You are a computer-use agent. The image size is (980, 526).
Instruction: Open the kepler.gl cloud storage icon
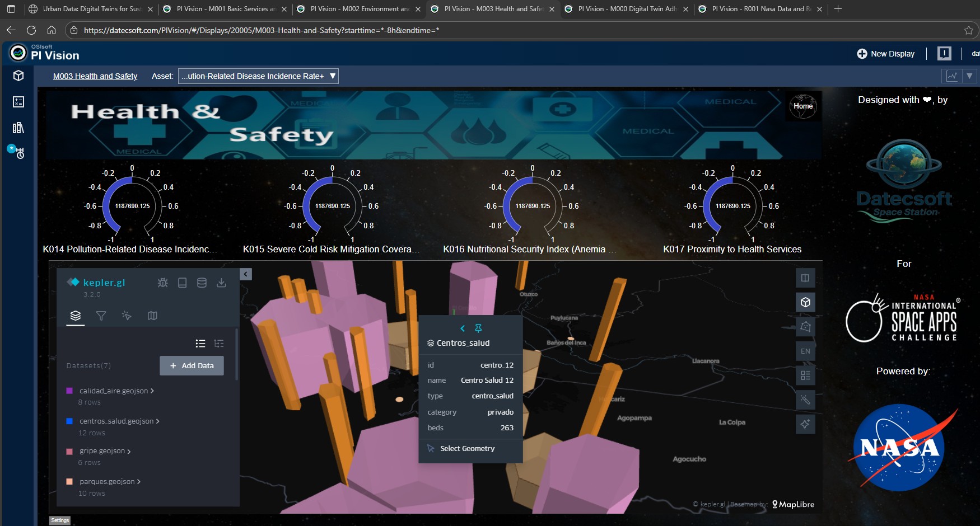click(x=202, y=283)
